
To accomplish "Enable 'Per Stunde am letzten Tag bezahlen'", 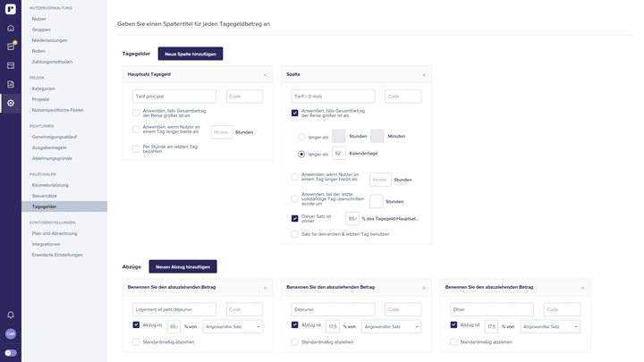I will point(136,148).
